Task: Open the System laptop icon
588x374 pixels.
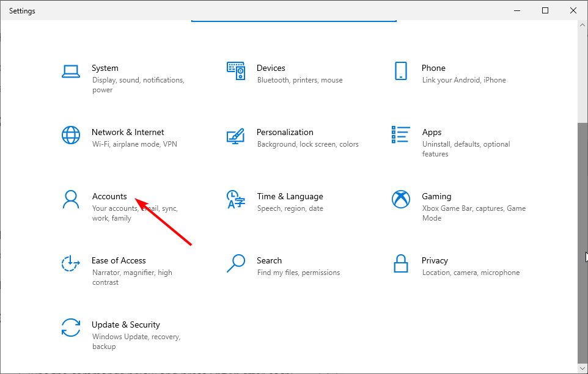Action: coord(71,71)
